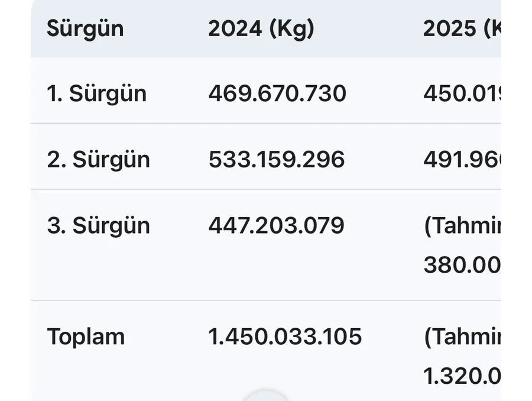Click the truncated 1.320.0 total estimate

pyautogui.click(x=462, y=376)
